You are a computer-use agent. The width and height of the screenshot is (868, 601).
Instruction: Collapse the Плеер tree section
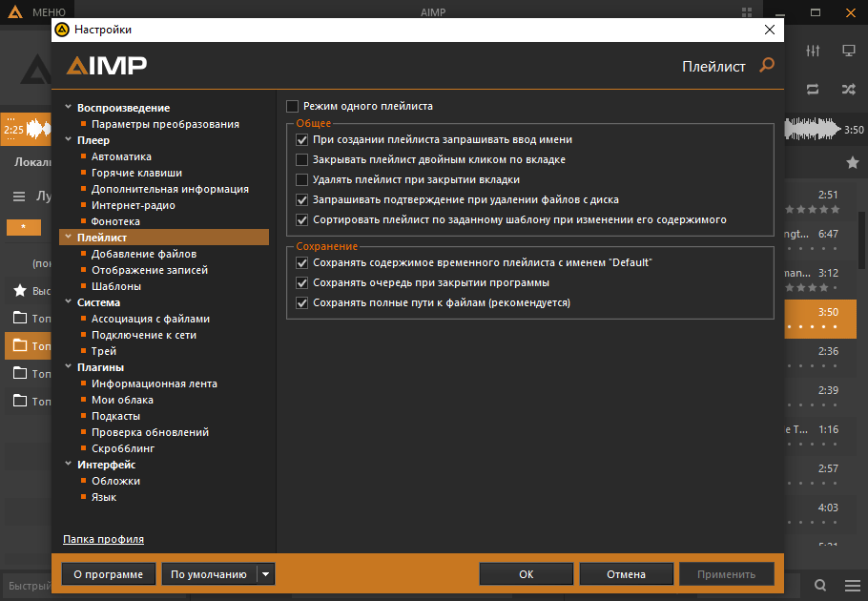(68, 139)
